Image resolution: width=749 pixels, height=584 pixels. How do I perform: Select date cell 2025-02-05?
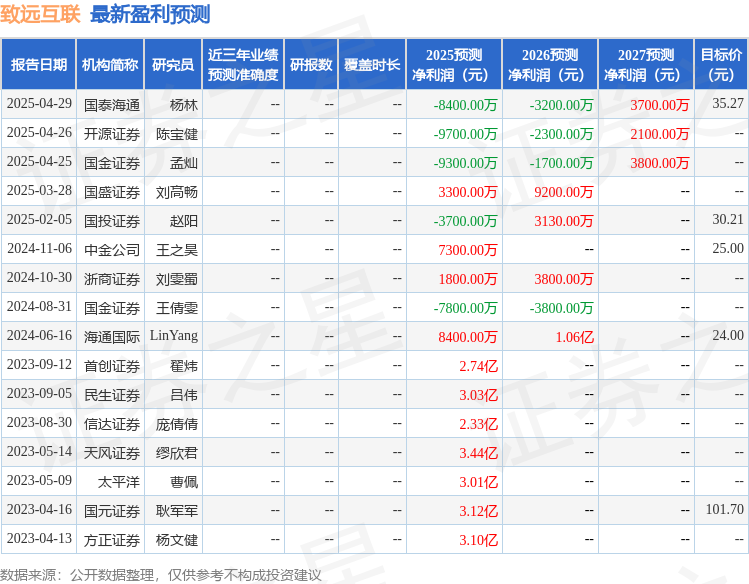(x=39, y=220)
